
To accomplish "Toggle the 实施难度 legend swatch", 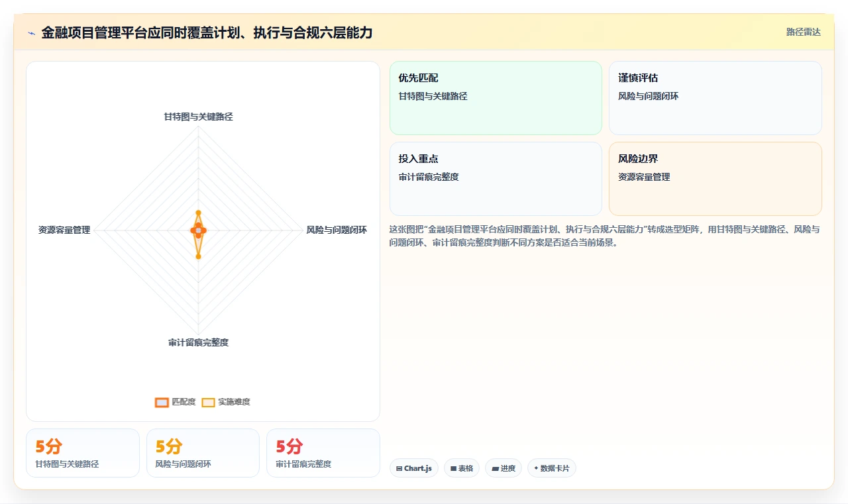I will tap(209, 402).
